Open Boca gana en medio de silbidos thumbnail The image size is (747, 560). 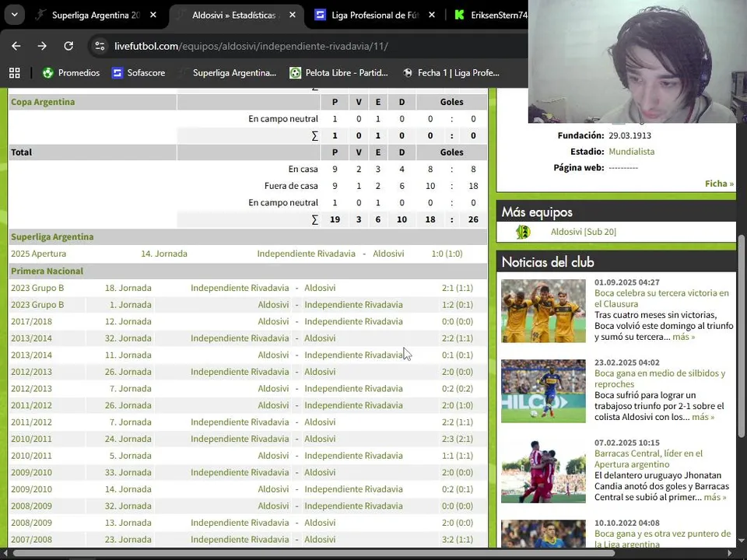(x=543, y=391)
